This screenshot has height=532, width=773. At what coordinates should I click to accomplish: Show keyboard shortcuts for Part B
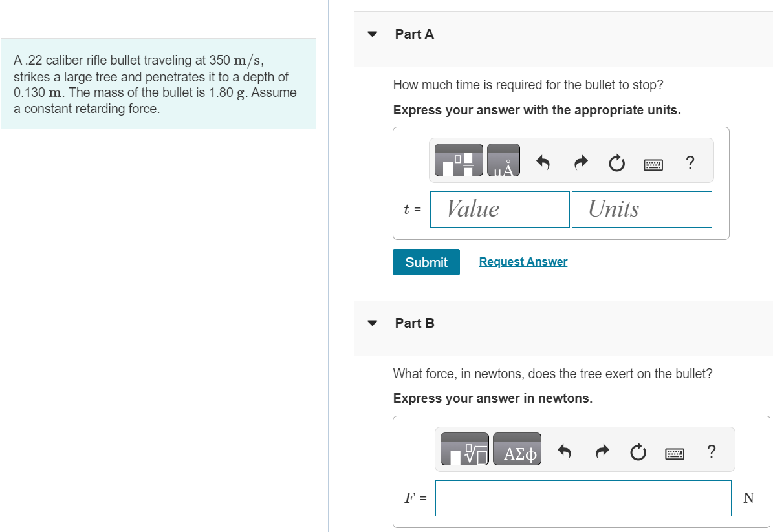(x=675, y=454)
